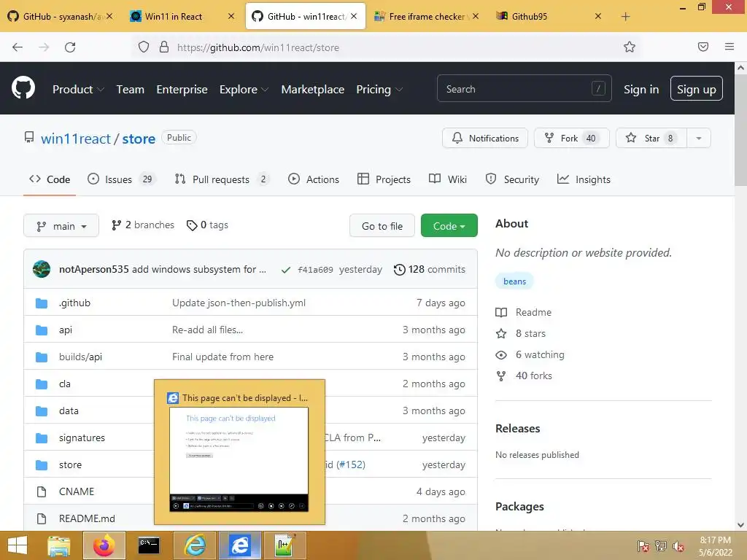Click the Notifications button
747x560 pixels.
485,138
